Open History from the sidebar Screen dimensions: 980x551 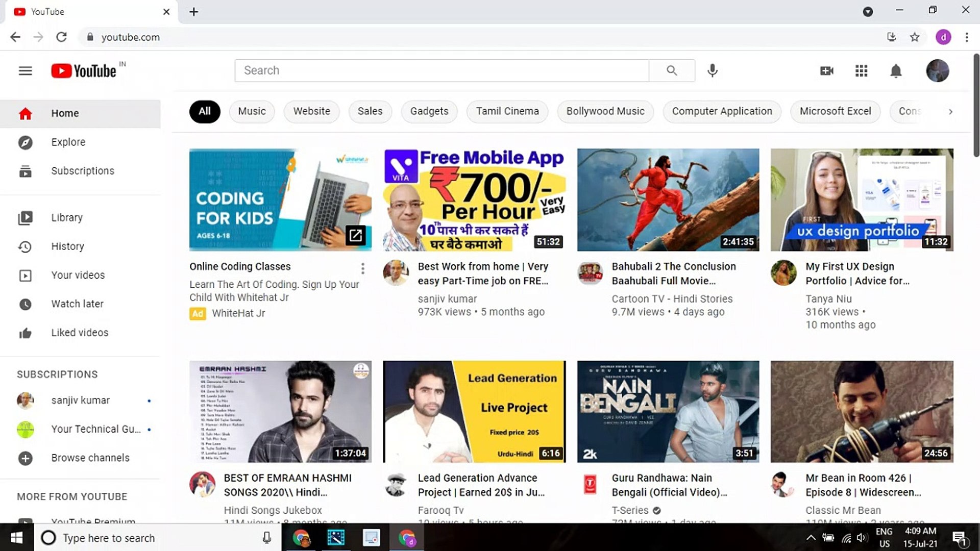(x=67, y=246)
